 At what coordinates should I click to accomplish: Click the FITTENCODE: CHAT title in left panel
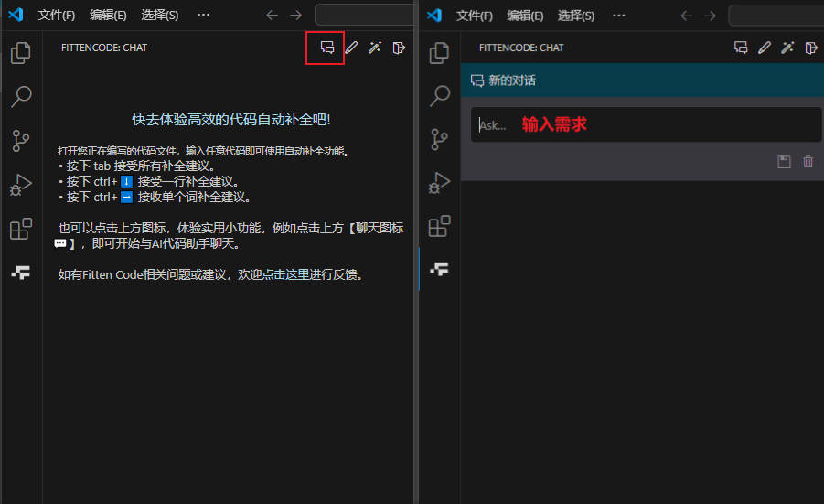tap(104, 48)
